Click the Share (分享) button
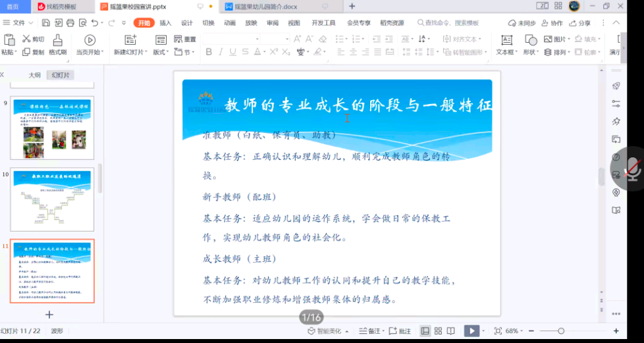Screen dimensions: 644x343 [581, 23]
